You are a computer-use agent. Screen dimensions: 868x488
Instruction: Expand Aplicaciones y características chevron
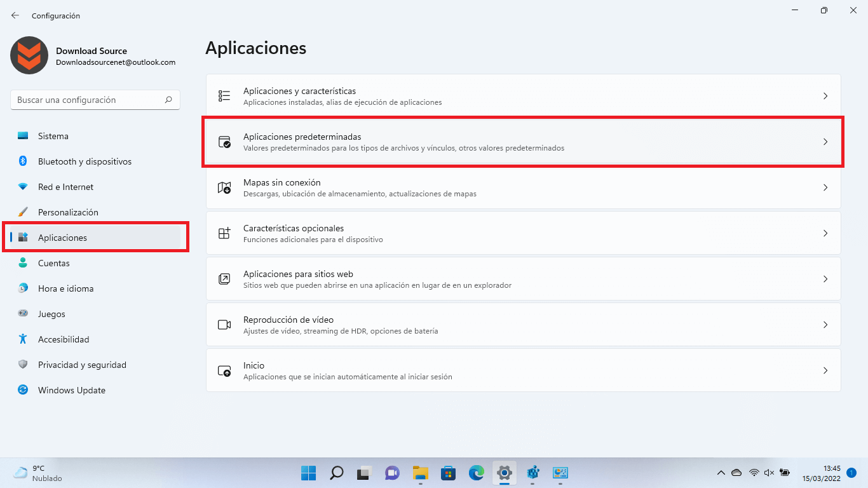click(825, 96)
